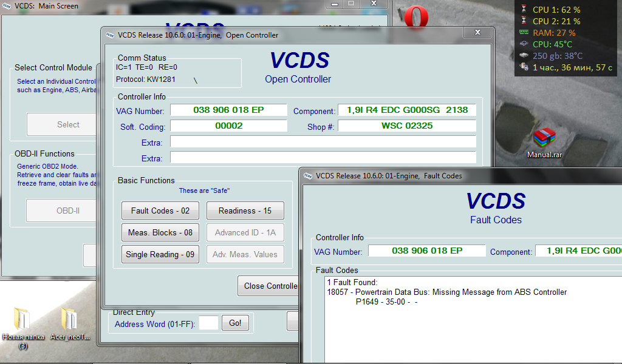622x364 pixels.
Task: Open the Opera browser desktop icon
Action: (x=415, y=18)
